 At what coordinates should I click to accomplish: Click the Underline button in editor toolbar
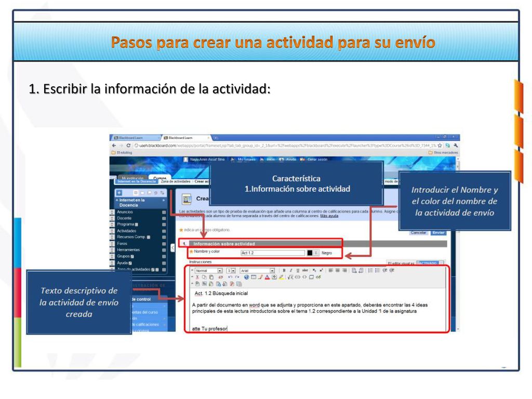tap(298, 270)
